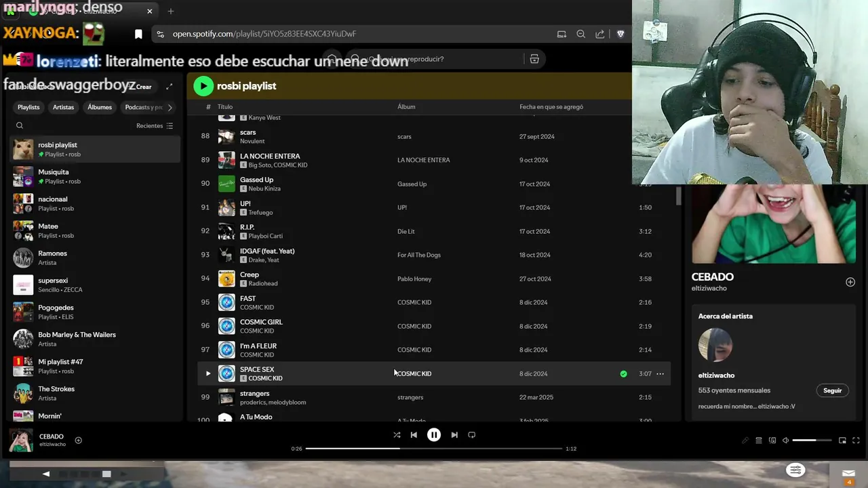Filter library by Podcasts y programas
The width and height of the screenshot is (868, 488).
pyautogui.click(x=142, y=107)
